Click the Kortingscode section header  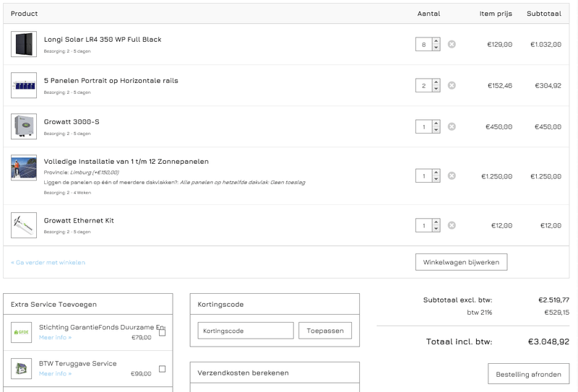[275, 305]
